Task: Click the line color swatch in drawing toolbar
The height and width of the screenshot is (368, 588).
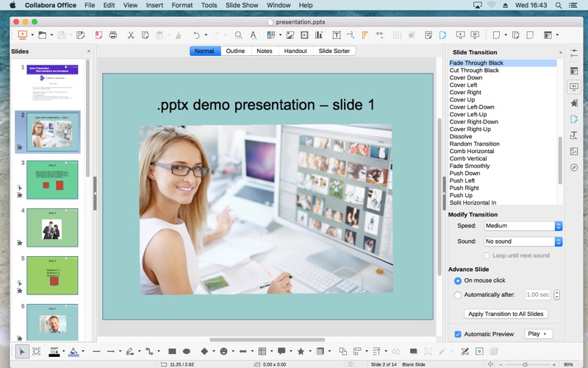Action: (54, 352)
